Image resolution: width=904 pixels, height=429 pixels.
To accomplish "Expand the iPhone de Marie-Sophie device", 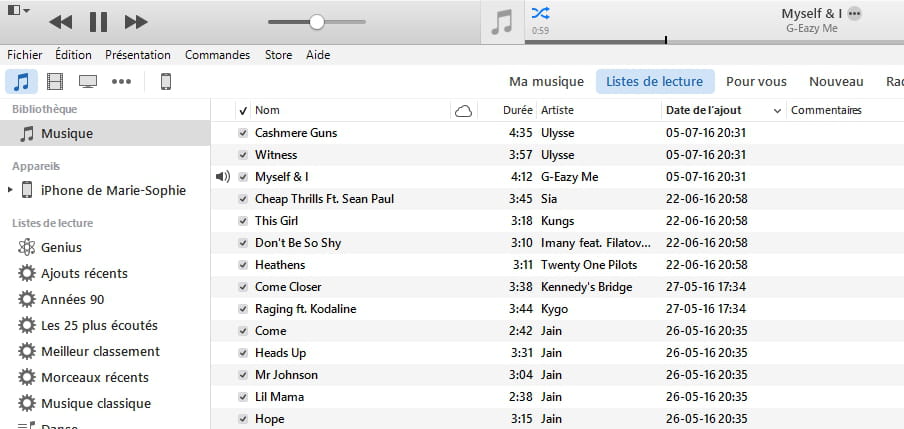I will click(10, 190).
